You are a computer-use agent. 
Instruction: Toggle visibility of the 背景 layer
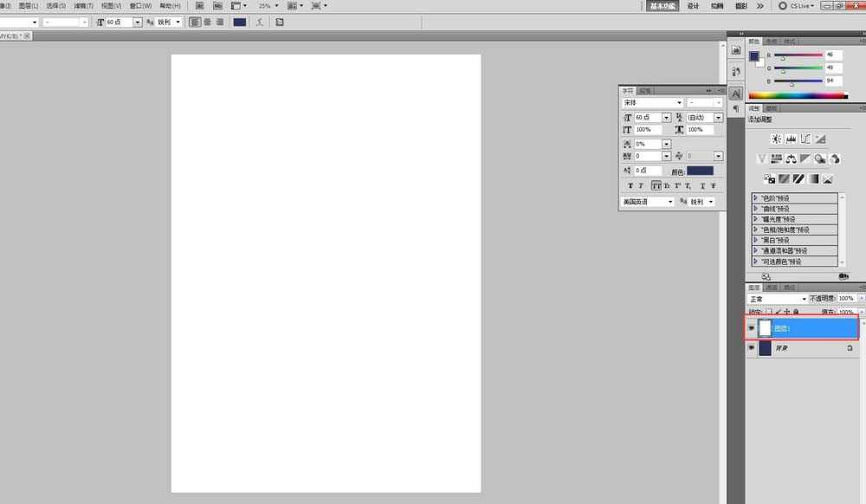click(751, 348)
